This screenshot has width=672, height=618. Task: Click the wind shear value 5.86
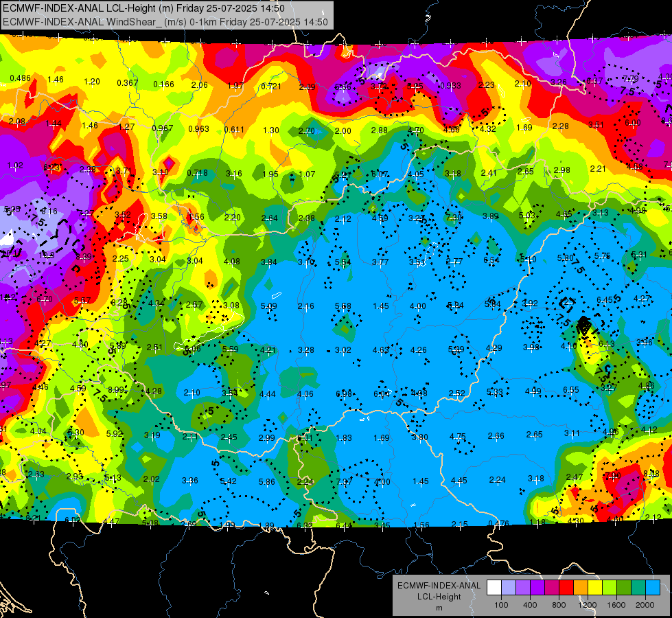point(266,482)
